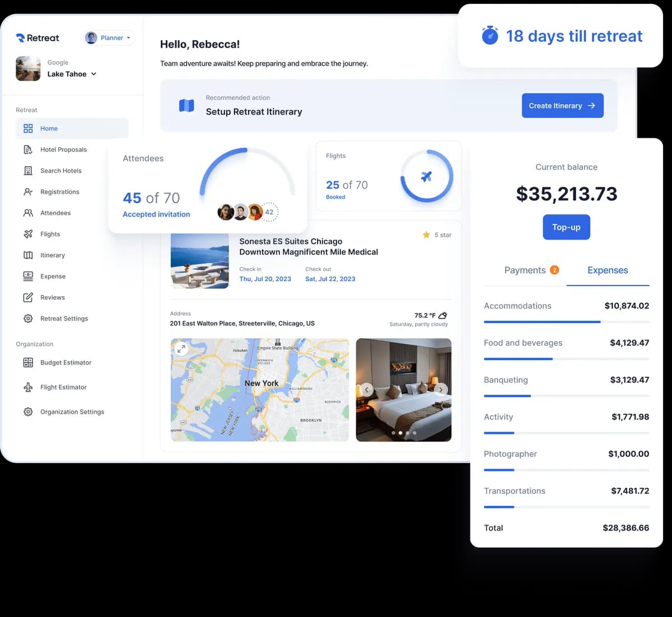Click the Attendees people icon
Screen dimensions: 672x617
point(28,213)
